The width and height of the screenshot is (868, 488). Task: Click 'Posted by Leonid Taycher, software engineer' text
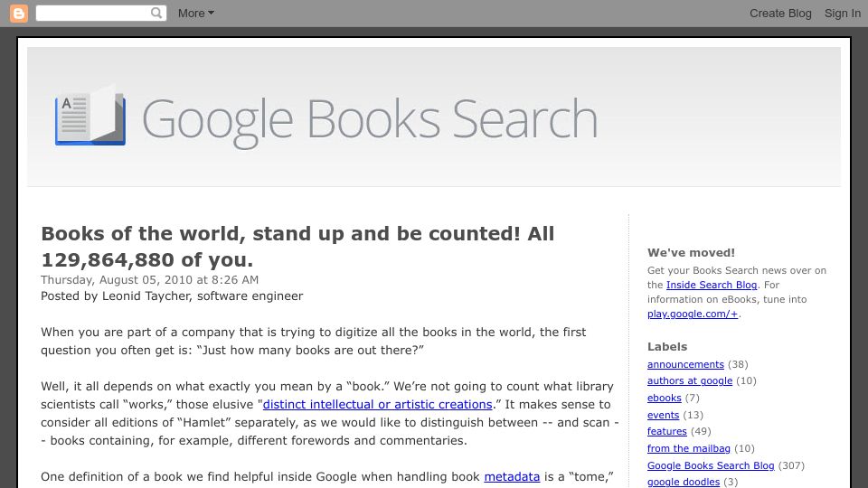point(172,296)
